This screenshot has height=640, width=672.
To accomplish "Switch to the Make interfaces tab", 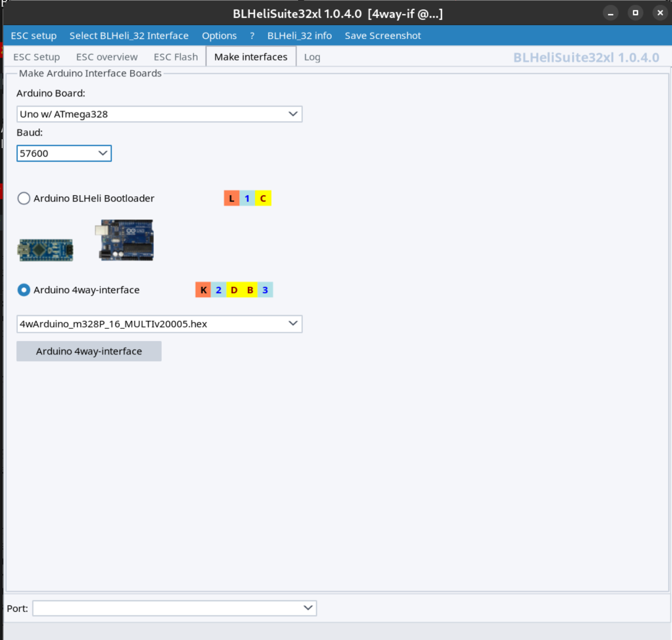I will [251, 57].
